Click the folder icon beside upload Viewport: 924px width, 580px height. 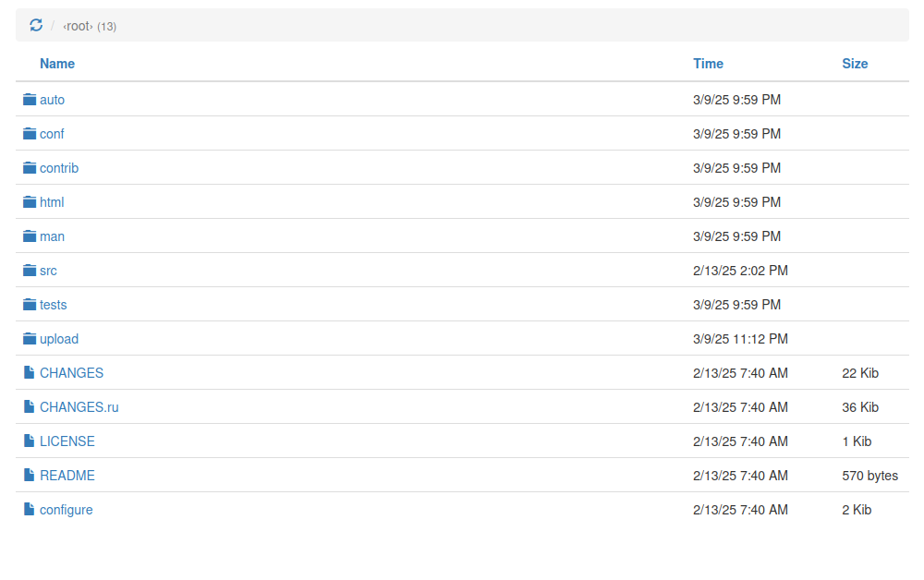tap(30, 339)
